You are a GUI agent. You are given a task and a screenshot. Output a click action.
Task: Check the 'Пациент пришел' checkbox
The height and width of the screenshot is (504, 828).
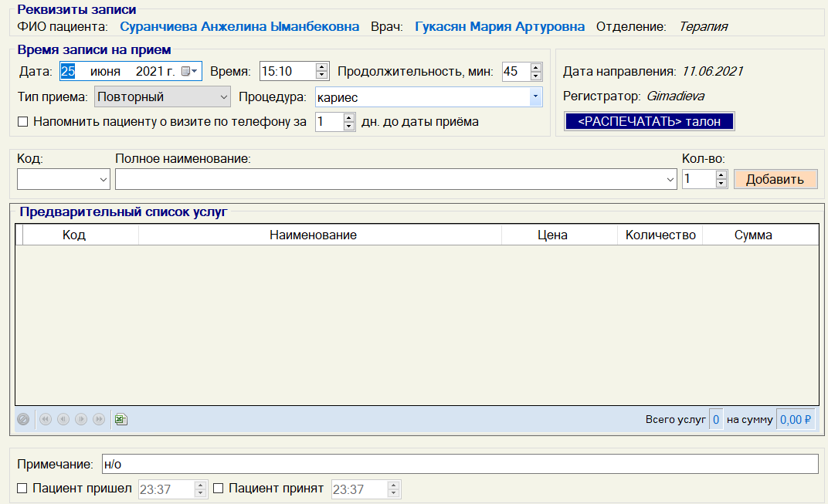(x=22, y=489)
